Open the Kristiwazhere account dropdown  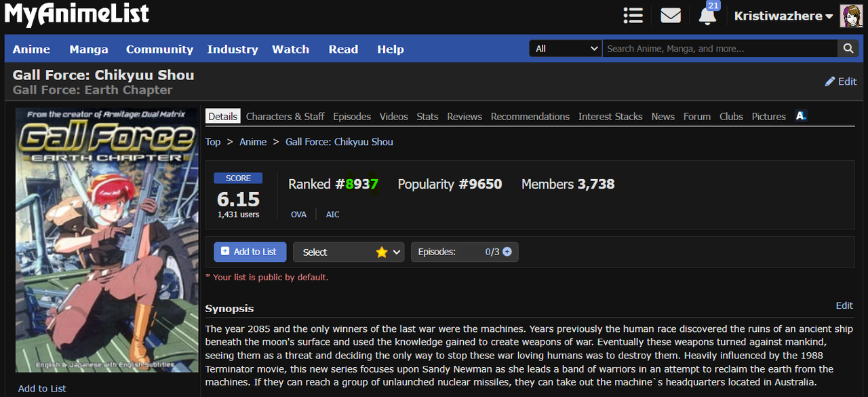[783, 16]
